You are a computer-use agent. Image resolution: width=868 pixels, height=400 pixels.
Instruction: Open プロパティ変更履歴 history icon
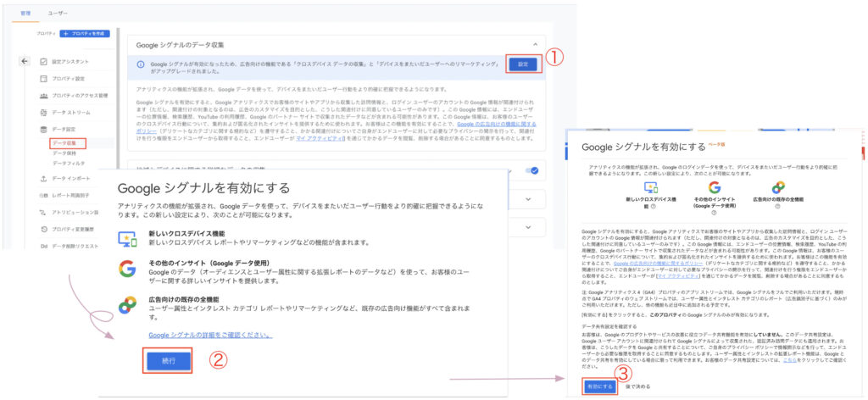(x=43, y=229)
